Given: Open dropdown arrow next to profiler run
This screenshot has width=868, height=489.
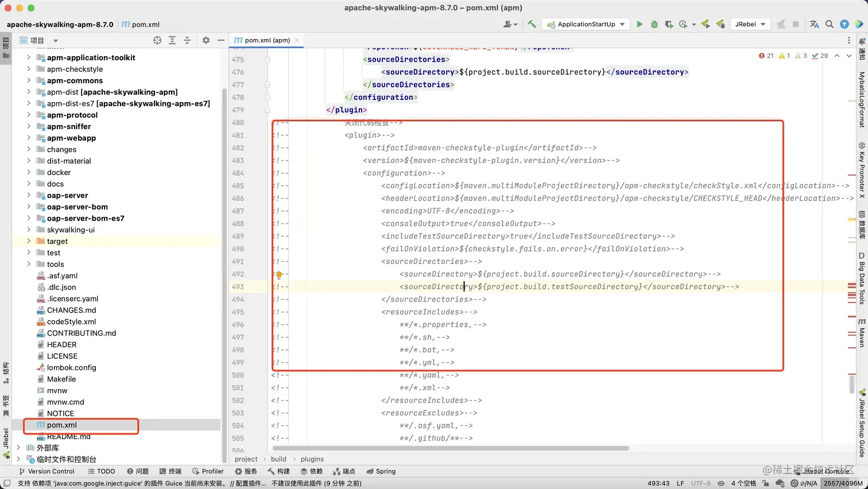Looking at the screenshot, I should (x=693, y=24).
